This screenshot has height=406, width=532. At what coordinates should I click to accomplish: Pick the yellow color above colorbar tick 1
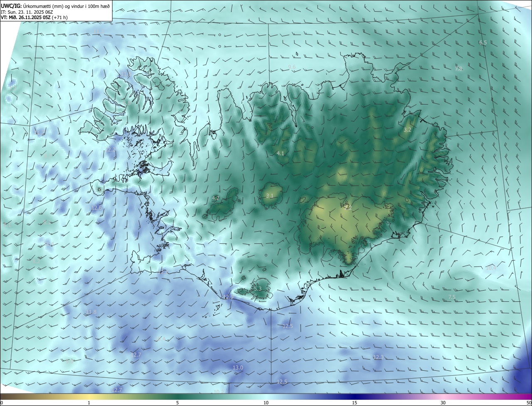89,396
